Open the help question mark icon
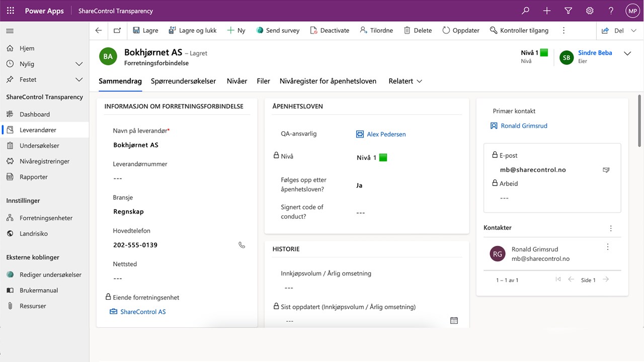Screen dimensions: 644x362 611,11
